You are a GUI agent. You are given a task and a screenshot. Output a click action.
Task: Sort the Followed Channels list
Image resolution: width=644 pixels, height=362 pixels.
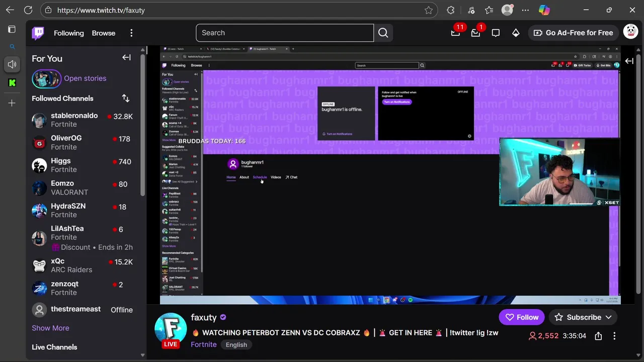(x=126, y=98)
